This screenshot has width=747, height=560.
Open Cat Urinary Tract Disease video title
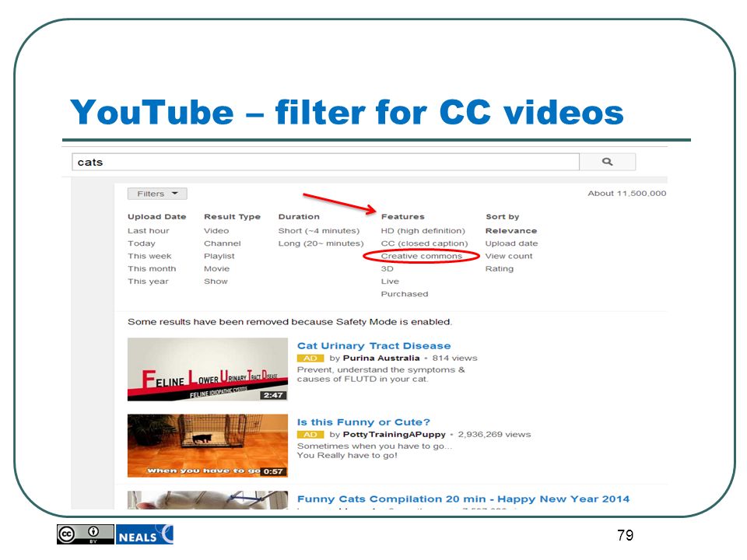click(x=373, y=345)
